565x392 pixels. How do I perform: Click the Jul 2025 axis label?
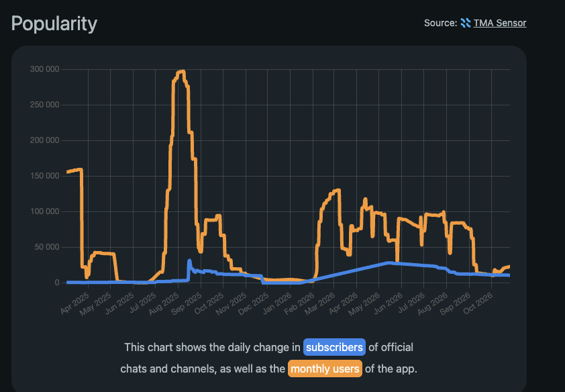[x=142, y=302]
